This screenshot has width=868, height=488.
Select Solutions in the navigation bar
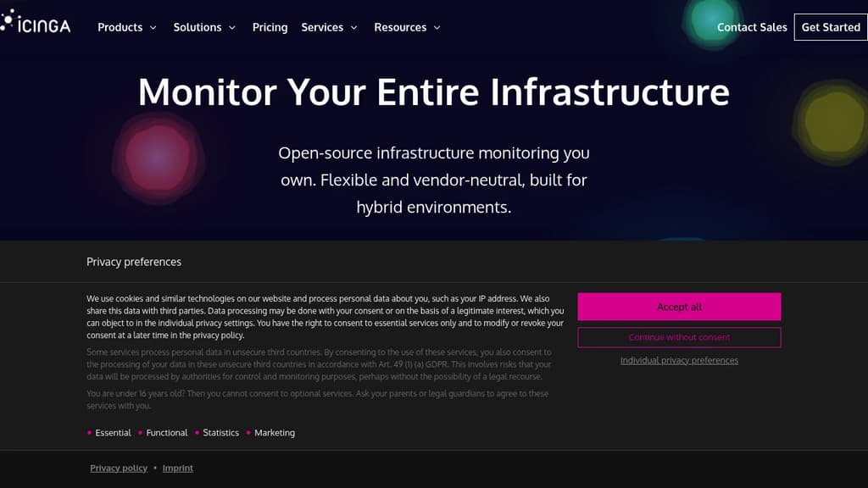tap(198, 27)
